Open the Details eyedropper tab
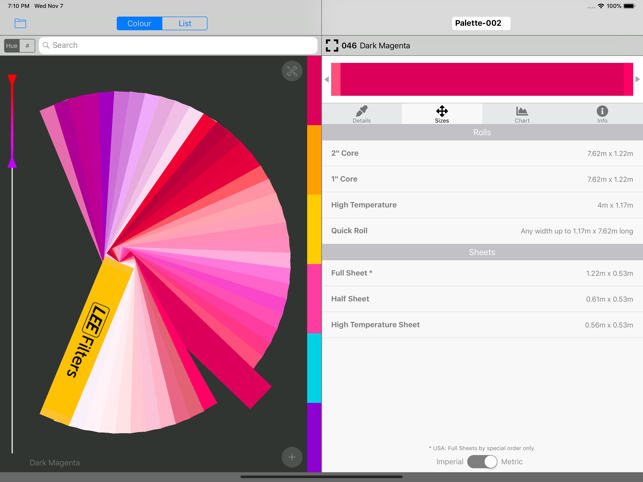Viewport: 643px width, 482px height. [x=361, y=114]
